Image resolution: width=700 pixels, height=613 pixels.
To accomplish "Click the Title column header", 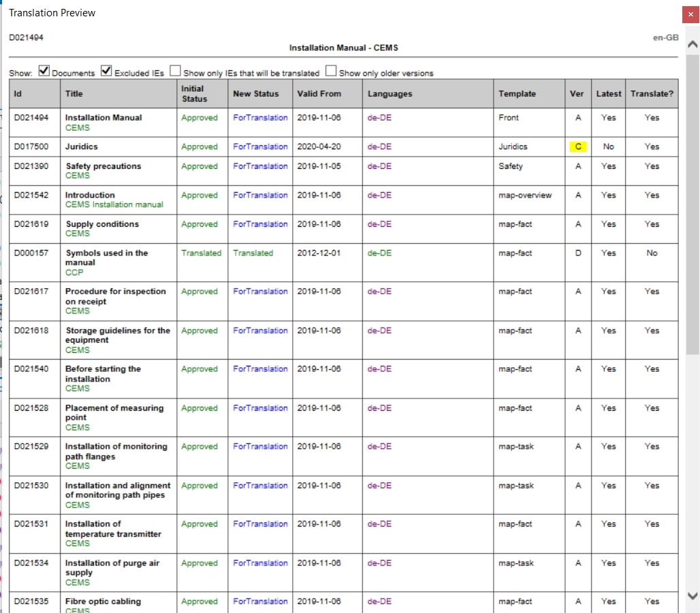I will (74, 93).
